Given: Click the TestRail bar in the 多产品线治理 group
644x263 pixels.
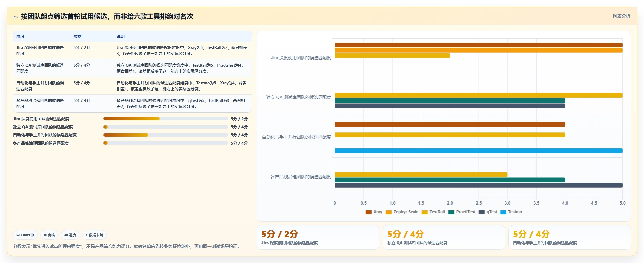Looking at the screenshot, I should [421, 175].
